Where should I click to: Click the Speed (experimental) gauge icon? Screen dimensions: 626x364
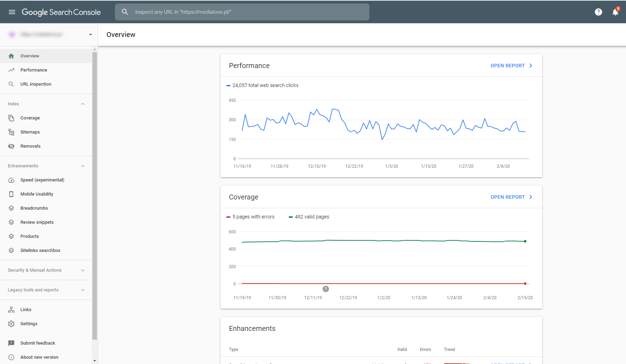click(11, 180)
